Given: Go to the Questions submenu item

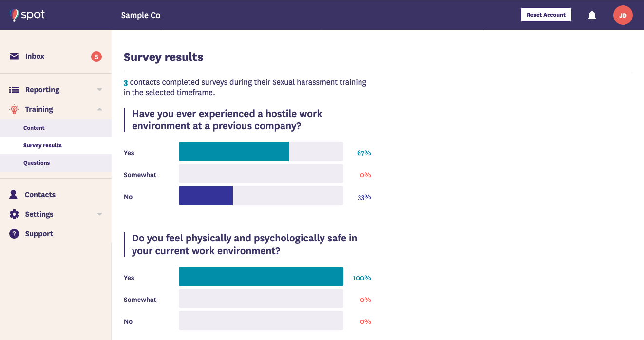Looking at the screenshot, I should [37, 163].
